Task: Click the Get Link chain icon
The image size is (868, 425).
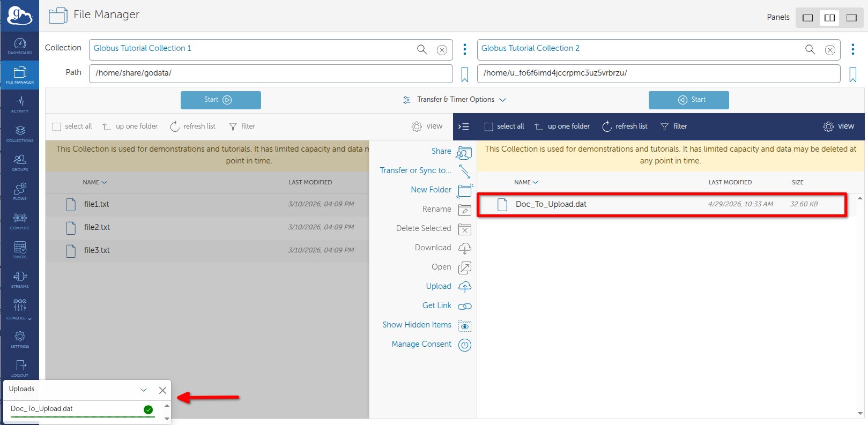Action: tap(465, 306)
